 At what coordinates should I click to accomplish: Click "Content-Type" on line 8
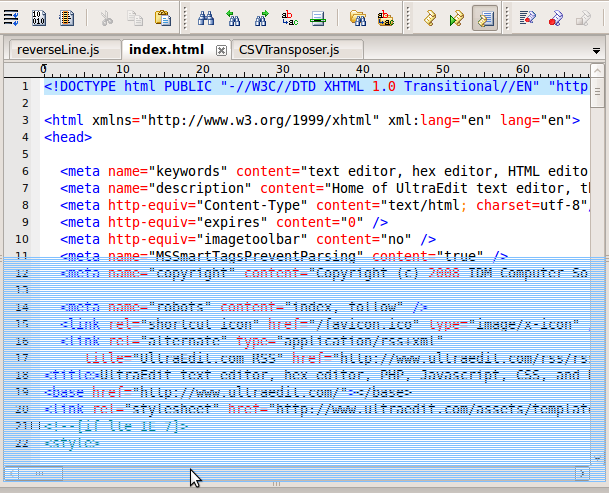click(252, 205)
